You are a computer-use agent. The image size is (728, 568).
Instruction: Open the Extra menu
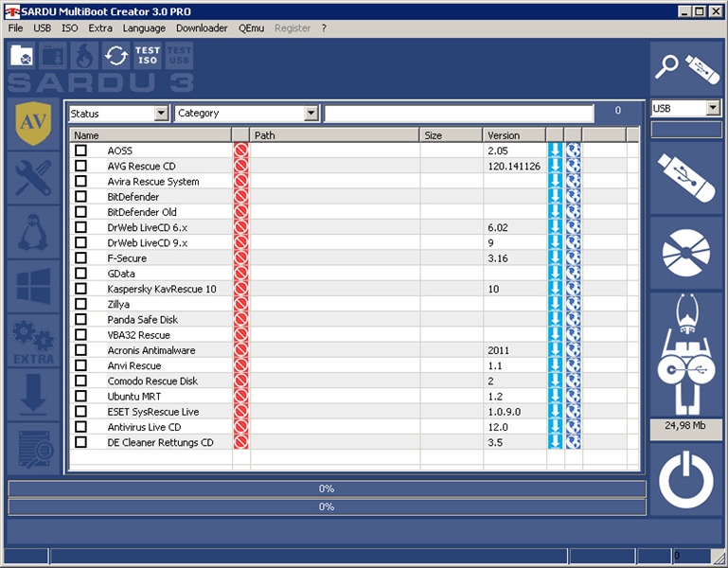[100, 27]
